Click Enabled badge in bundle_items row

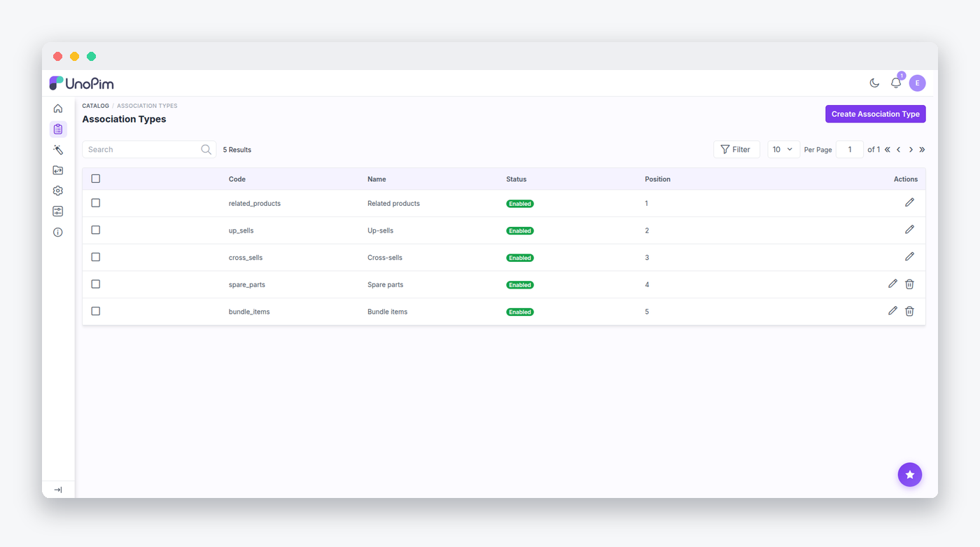pyautogui.click(x=520, y=312)
